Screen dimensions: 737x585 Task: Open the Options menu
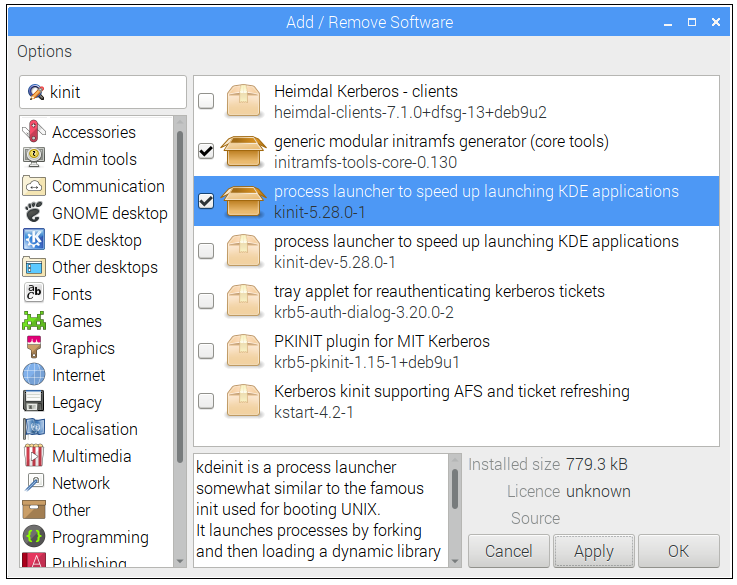[x=45, y=51]
